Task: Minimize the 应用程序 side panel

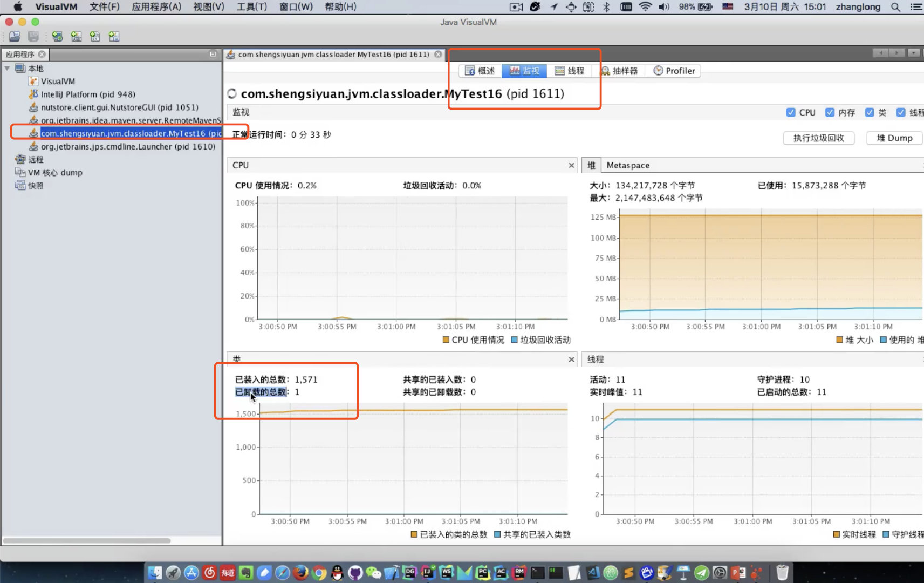Action: (x=213, y=54)
